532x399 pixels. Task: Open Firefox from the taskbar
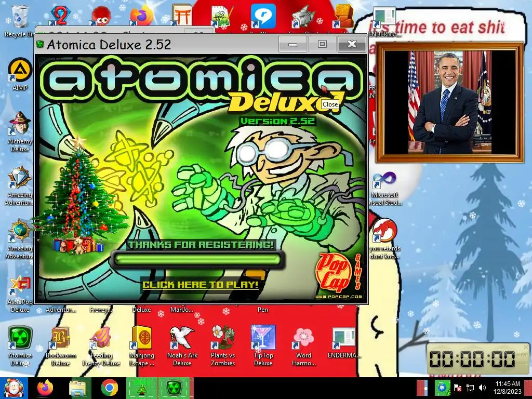pos(45,388)
